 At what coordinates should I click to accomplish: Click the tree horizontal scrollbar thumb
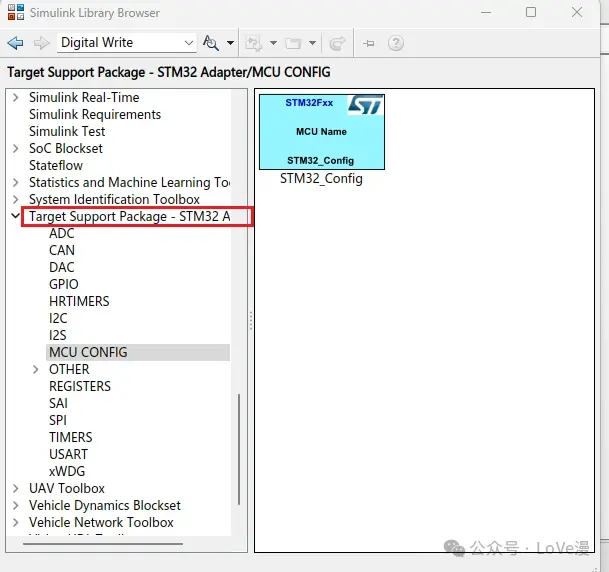click(103, 544)
